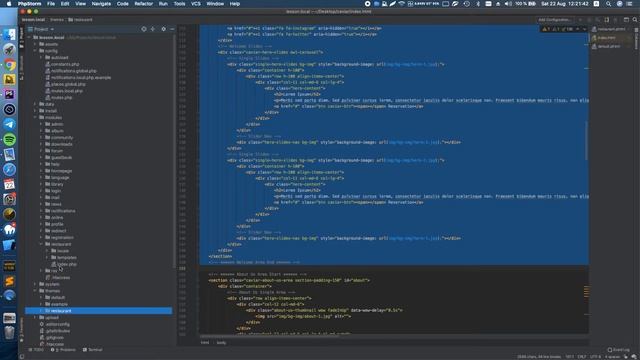The image size is (640, 360).
Task: Click the UTF-8 encoding in status bar
Action: pyautogui.click(x=596, y=357)
